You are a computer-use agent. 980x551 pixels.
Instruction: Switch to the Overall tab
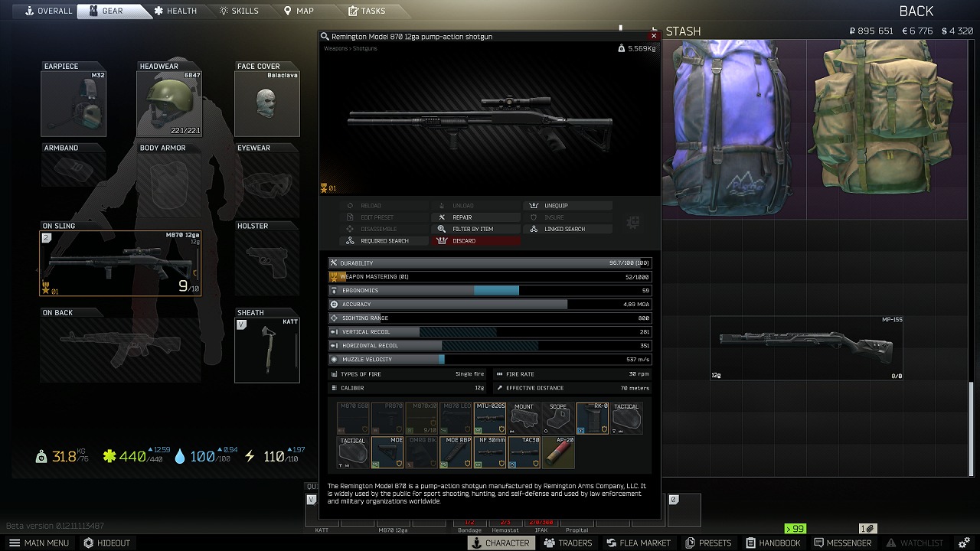pyautogui.click(x=48, y=11)
